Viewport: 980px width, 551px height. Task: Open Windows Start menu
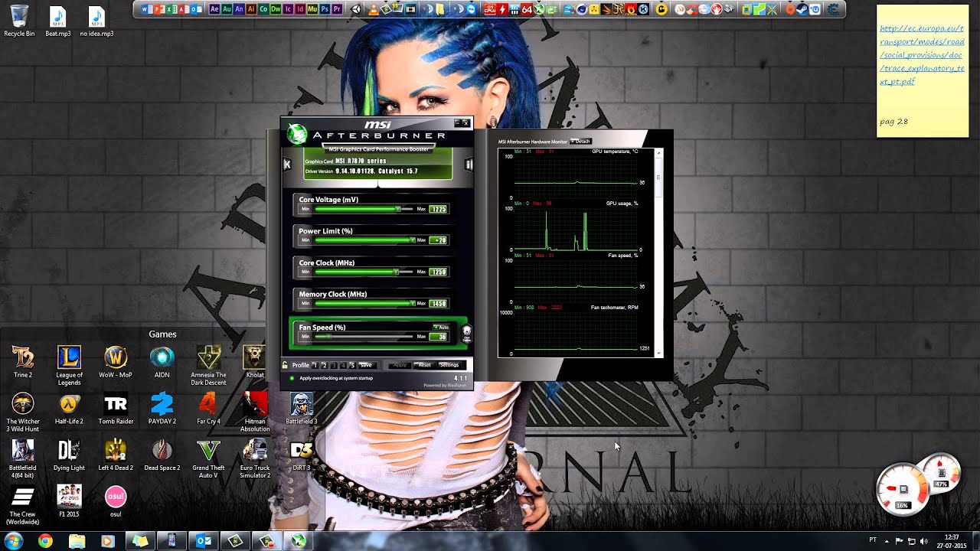click(x=14, y=541)
